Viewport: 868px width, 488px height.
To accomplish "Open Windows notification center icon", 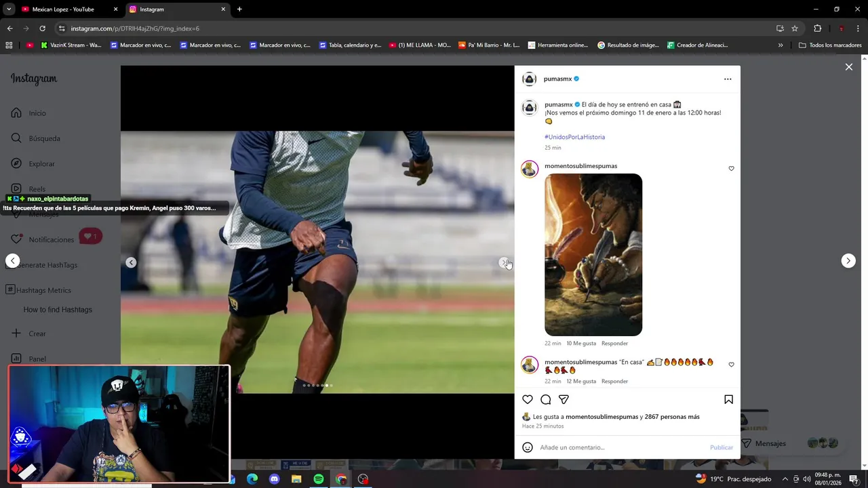I will [x=854, y=479].
